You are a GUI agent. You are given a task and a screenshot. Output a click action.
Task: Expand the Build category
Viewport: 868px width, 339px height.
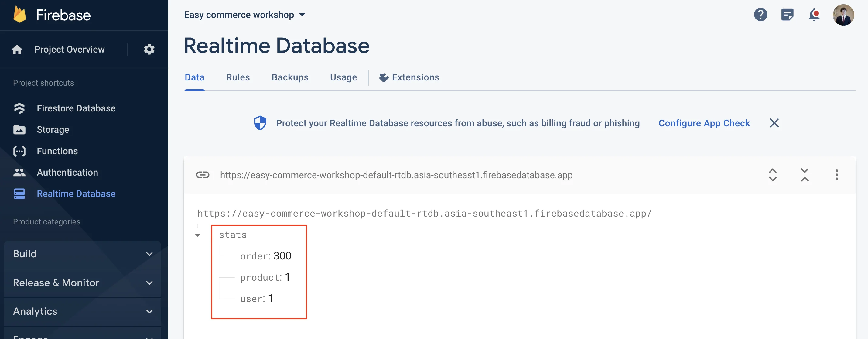[83, 254]
